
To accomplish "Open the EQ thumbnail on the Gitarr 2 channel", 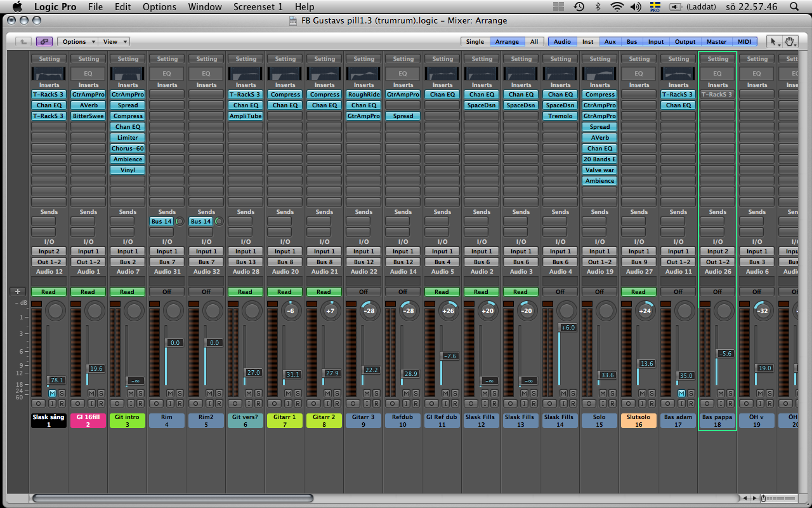I will (324, 73).
